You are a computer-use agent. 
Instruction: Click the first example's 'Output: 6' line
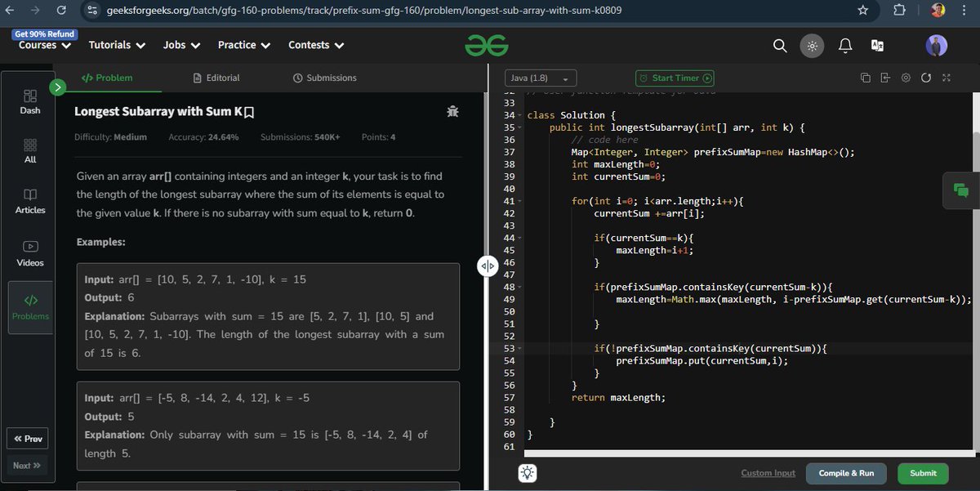(x=109, y=298)
